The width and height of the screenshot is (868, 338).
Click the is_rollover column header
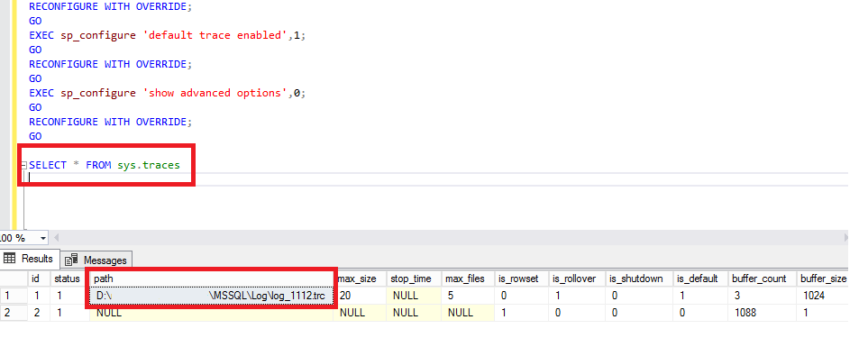578,279
